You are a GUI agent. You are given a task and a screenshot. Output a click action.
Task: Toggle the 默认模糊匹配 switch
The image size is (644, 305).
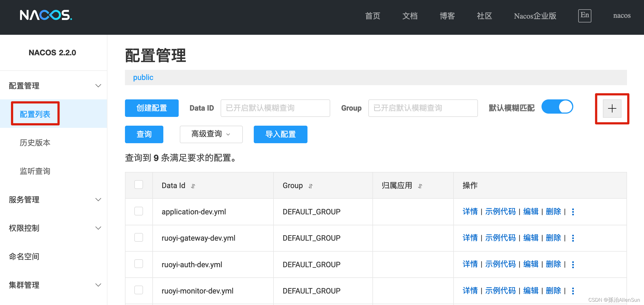[557, 107]
